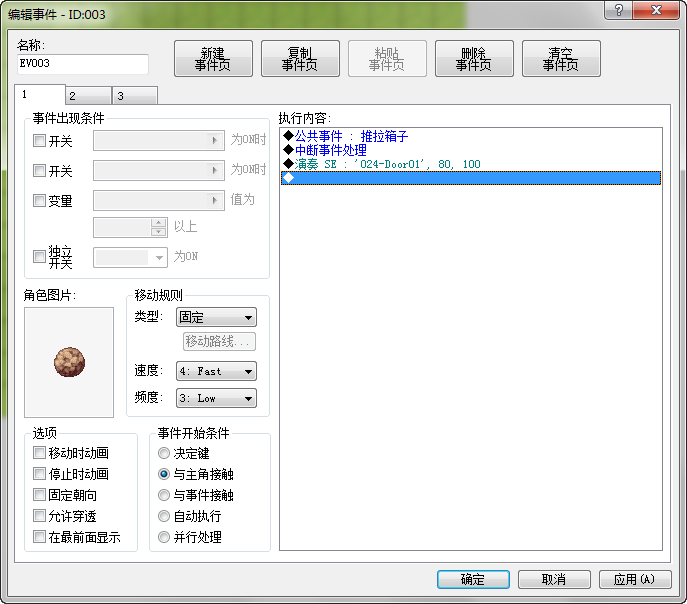Select the 与主角接触 trigger radio button
This screenshot has height=604, width=687.
click(164, 474)
